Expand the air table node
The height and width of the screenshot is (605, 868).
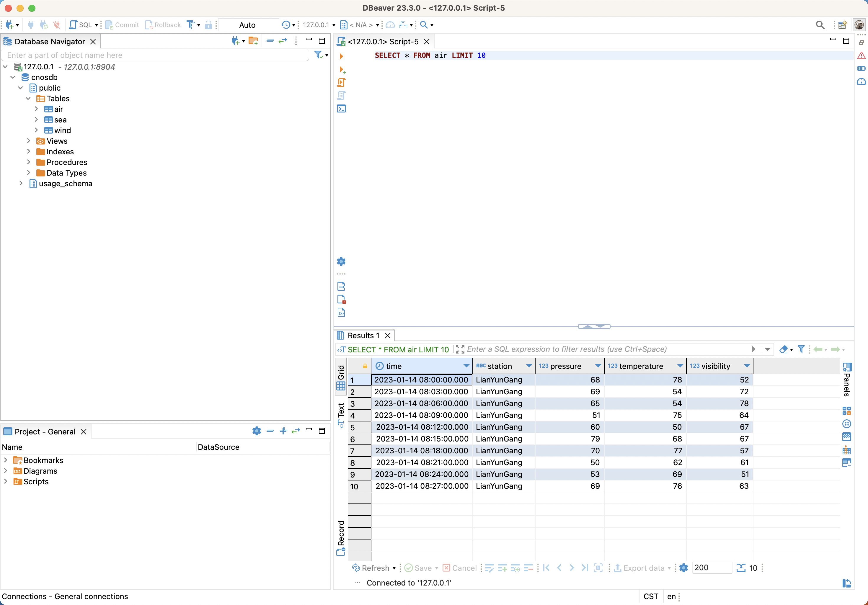36,109
